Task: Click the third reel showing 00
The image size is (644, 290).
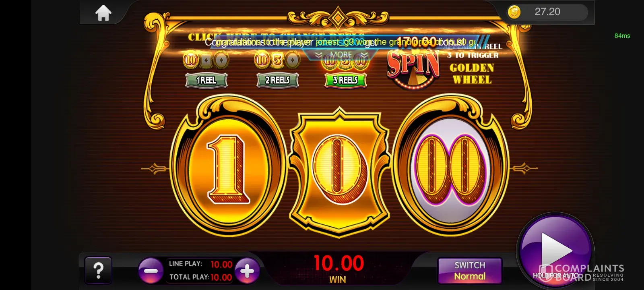Action: pos(450,167)
